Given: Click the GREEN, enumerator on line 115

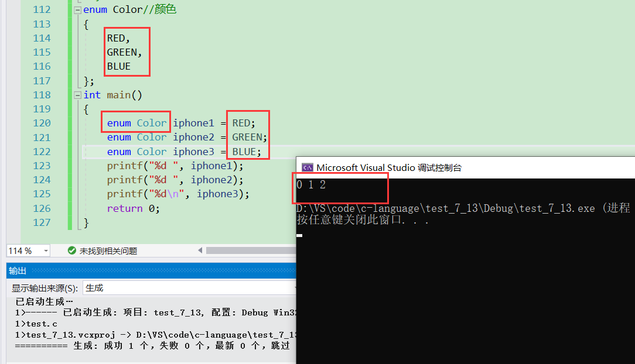Looking at the screenshot, I should pos(124,52).
